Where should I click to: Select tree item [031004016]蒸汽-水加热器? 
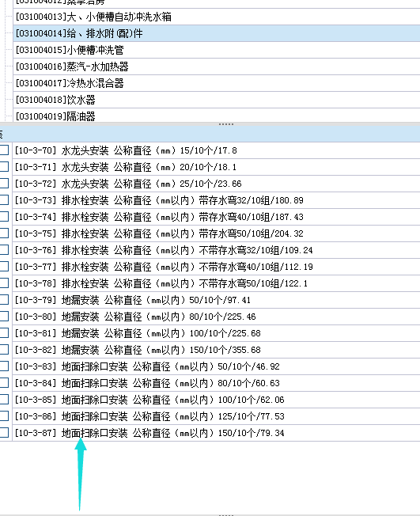tap(217, 66)
